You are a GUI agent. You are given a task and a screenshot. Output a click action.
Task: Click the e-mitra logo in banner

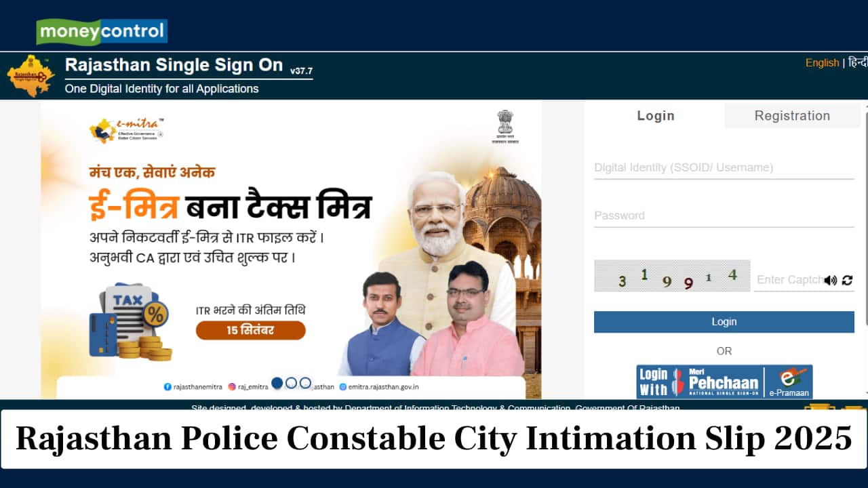tap(127, 129)
